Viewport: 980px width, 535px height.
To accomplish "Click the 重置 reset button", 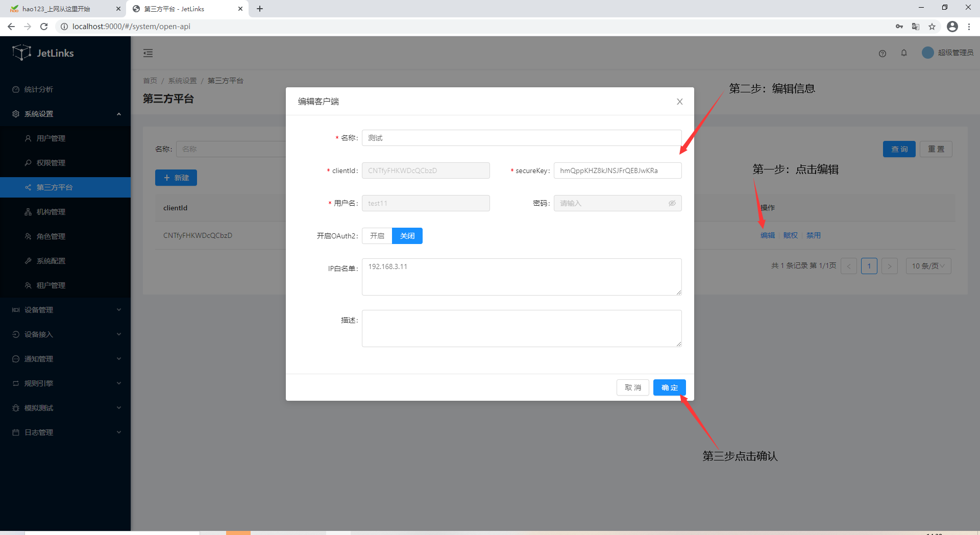I will 936,149.
